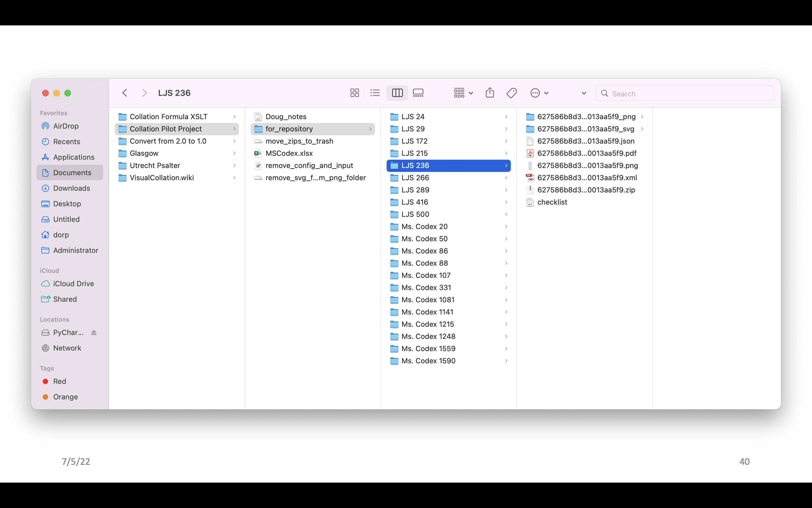Select Documents in the sidebar
812x508 pixels.
[70, 173]
